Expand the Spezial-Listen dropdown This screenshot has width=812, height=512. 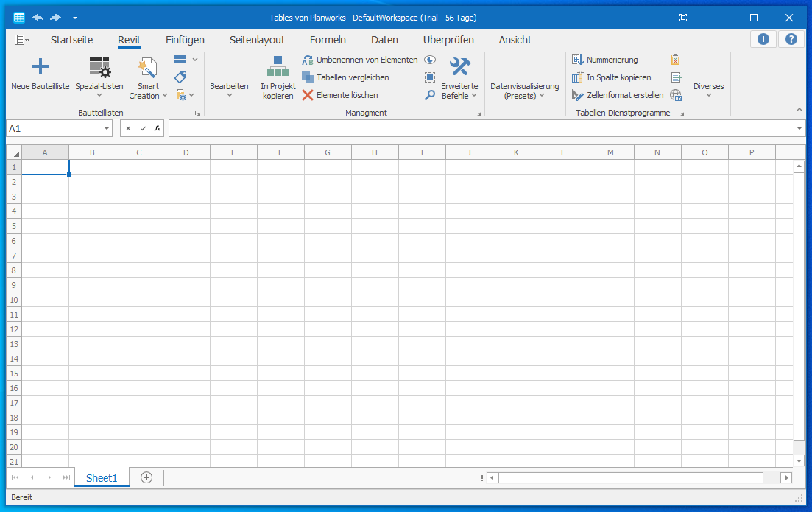pos(99,94)
